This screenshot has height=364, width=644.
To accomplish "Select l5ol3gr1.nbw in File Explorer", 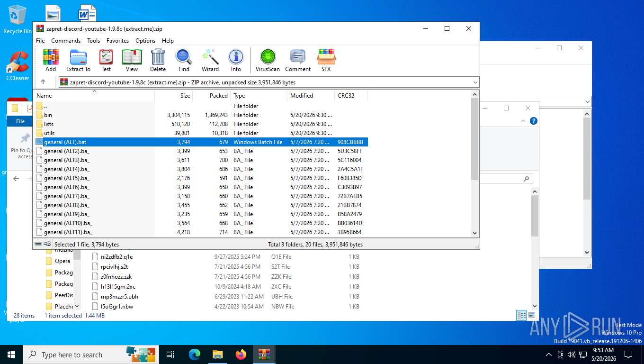I will tap(116, 307).
